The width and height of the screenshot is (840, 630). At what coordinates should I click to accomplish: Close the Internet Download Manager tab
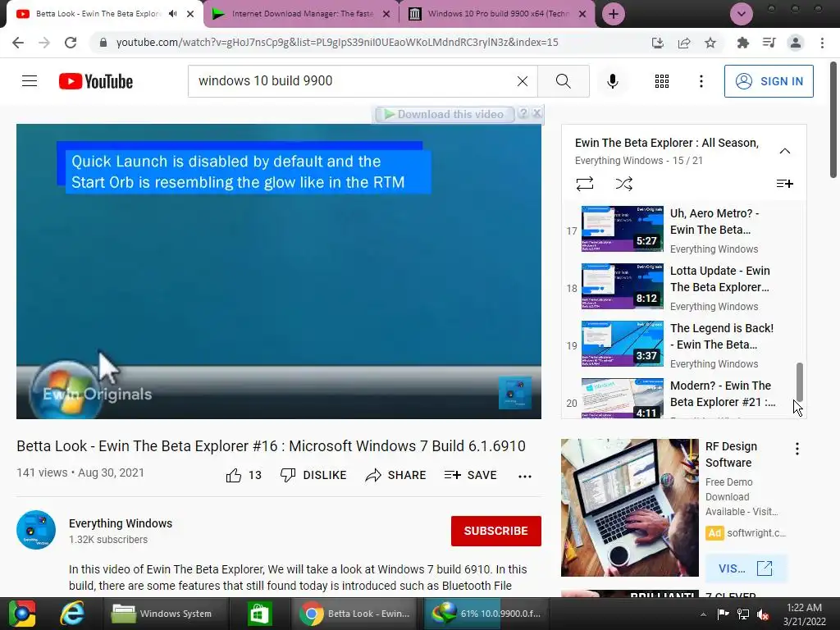point(386,14)
